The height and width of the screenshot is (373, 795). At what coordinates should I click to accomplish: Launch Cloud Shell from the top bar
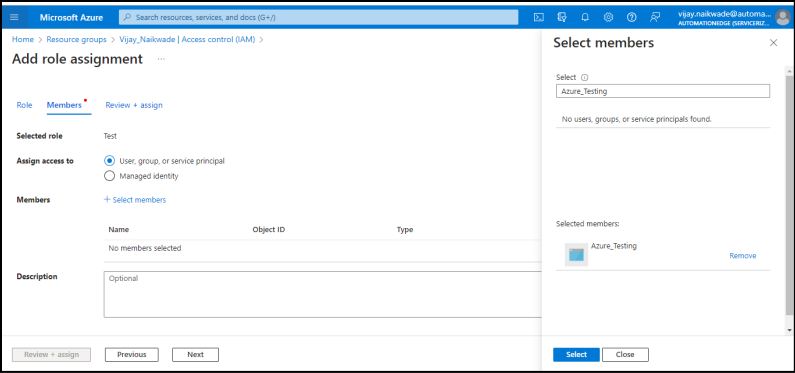[539, 17]
